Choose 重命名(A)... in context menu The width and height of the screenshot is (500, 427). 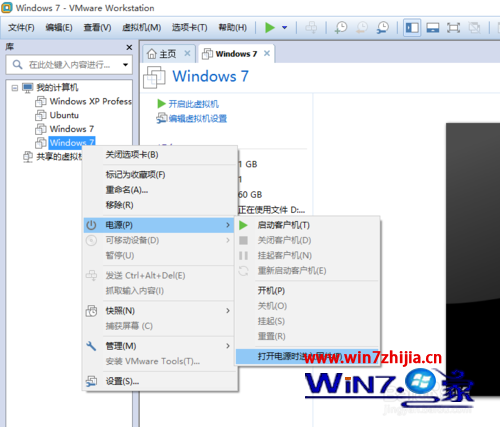(160, 190)
